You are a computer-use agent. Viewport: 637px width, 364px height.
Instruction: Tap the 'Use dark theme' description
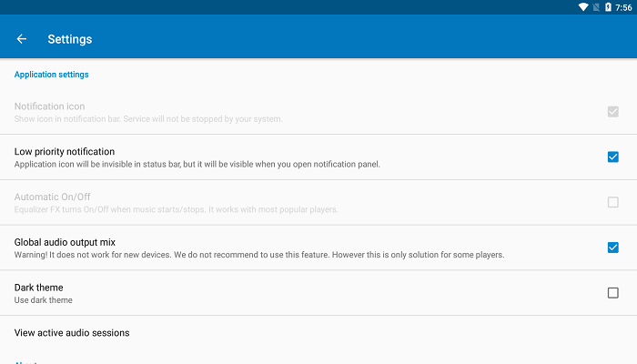43,300
